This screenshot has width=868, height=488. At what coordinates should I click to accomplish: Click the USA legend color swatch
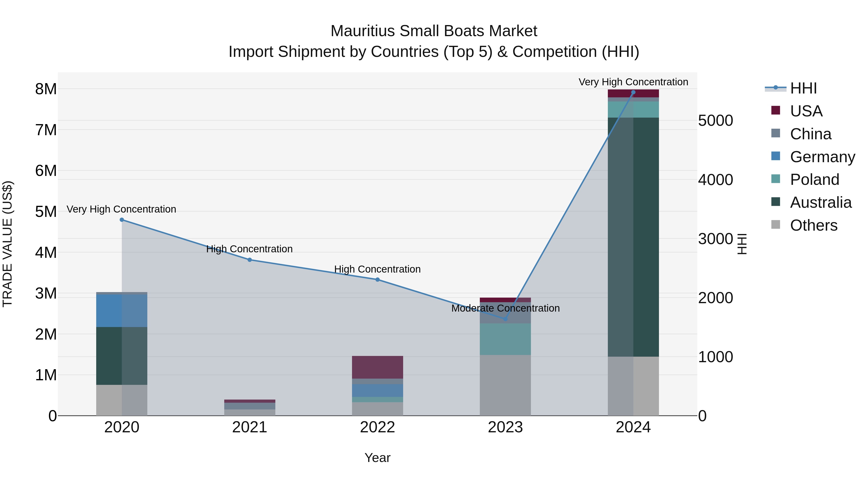(x=776, y=110)
